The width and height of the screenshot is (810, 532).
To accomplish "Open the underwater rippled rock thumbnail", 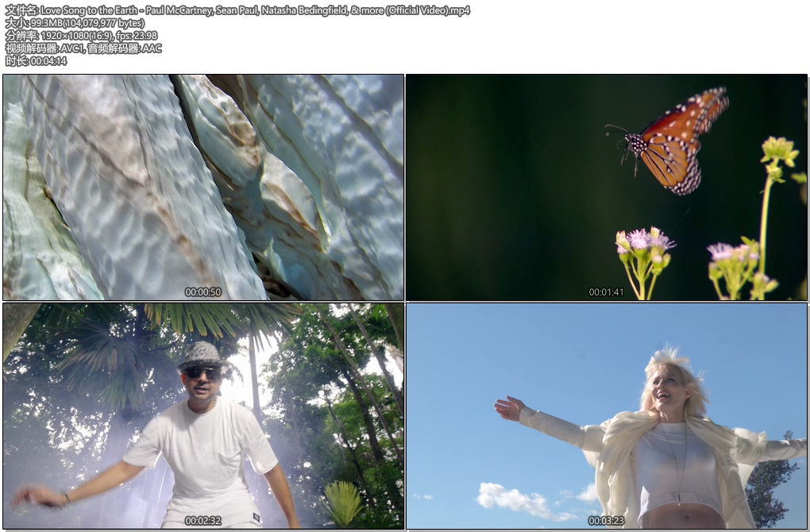I will [203, 187].
